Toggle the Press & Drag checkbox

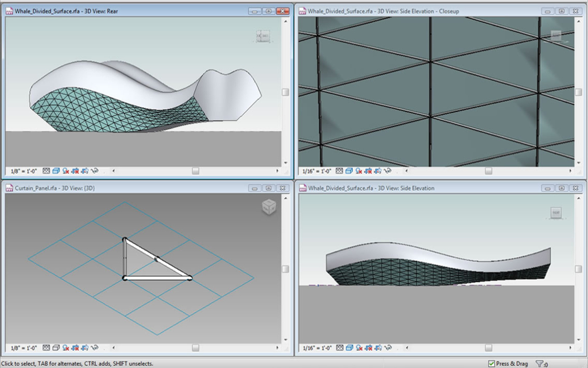[x=491, y=363]
